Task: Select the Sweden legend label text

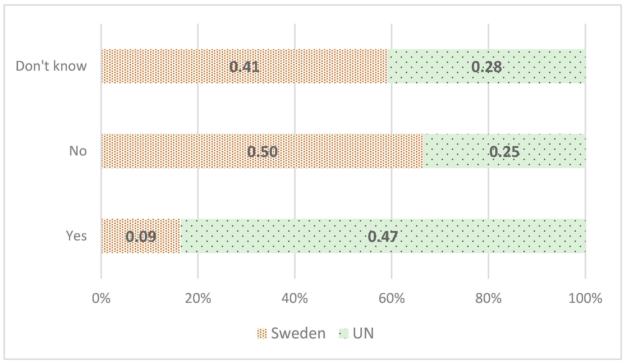Action: click(298, 334)
